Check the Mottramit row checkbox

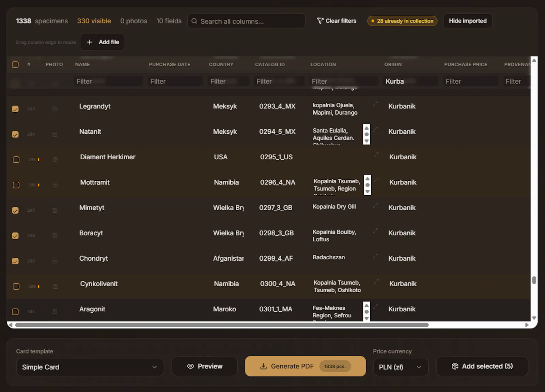[x=16, y=185]
